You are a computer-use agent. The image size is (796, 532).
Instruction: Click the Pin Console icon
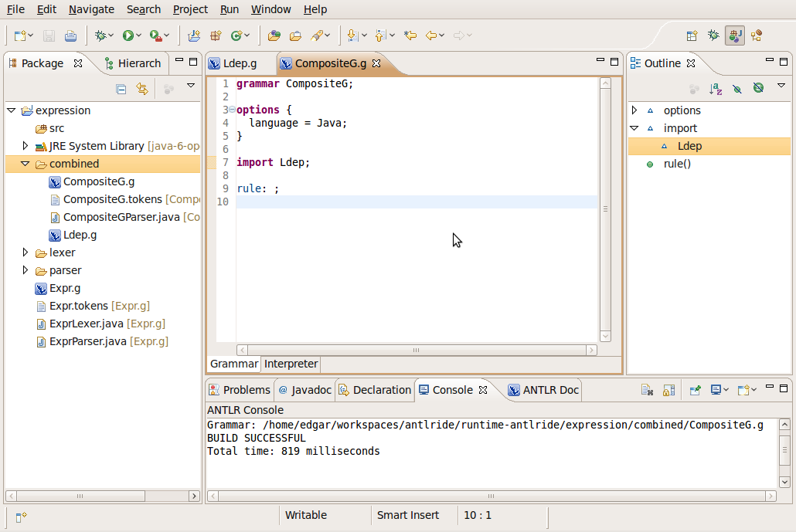click(695, 390)
